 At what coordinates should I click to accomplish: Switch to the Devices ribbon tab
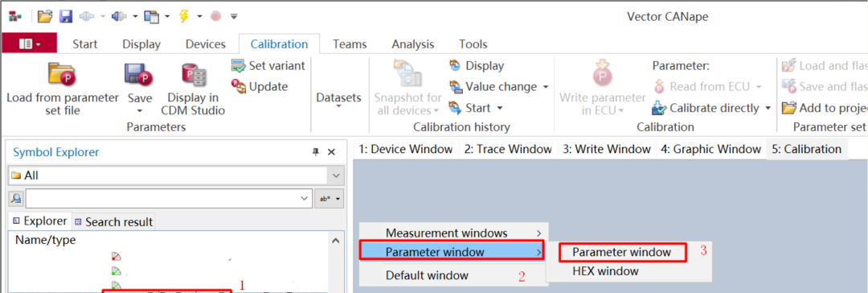click(x=206, y=44)
